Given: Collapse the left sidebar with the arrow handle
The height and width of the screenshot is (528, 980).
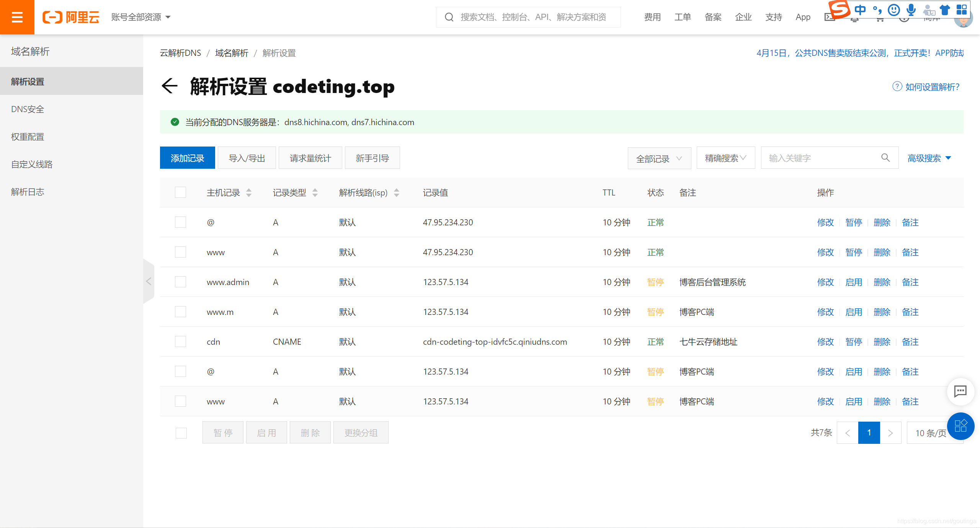Looking at the screenshot, I should tap(149, 281).
